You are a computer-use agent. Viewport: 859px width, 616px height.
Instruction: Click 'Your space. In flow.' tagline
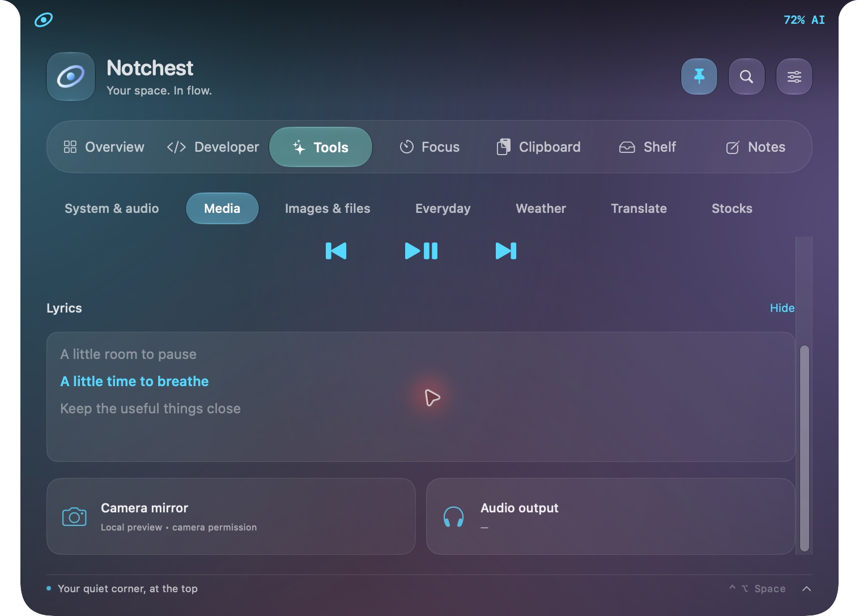point(159,91)
